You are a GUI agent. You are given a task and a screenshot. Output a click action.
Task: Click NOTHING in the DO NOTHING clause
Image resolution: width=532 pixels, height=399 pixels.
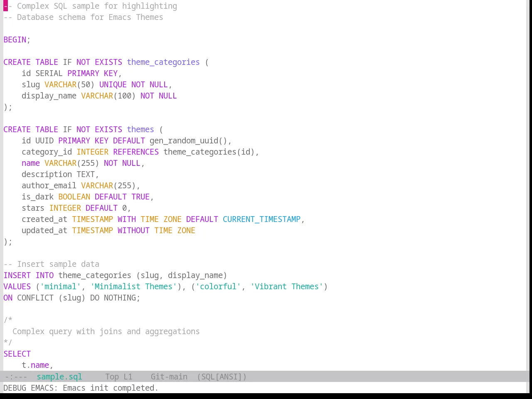(x=120, y=298)
